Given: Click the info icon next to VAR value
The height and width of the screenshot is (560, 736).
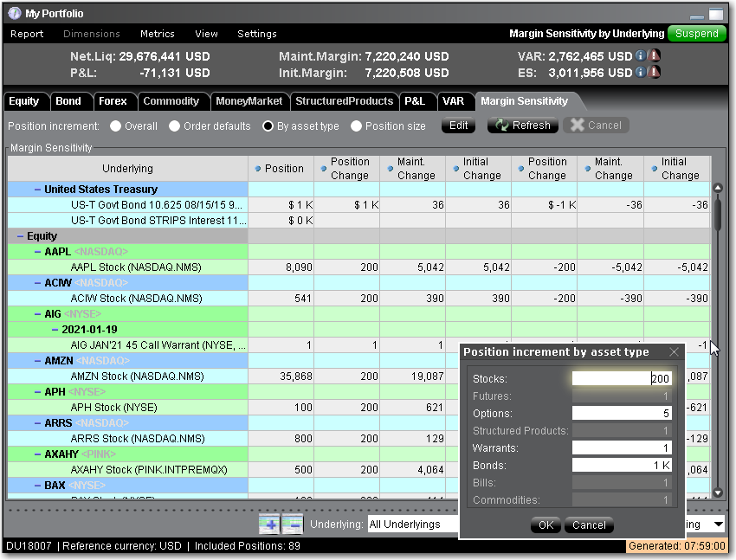Looking at the screenshot, I should (x=642, y=56).
